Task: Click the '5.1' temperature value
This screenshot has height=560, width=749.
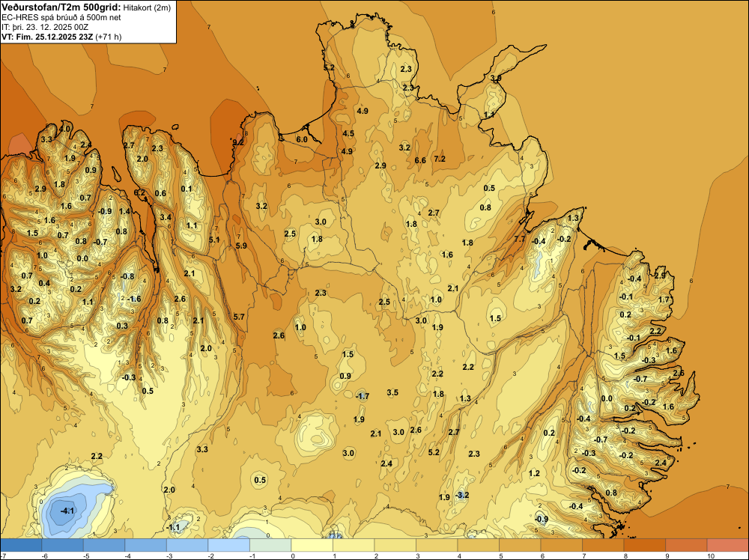Action: click(x=214, y=240)
